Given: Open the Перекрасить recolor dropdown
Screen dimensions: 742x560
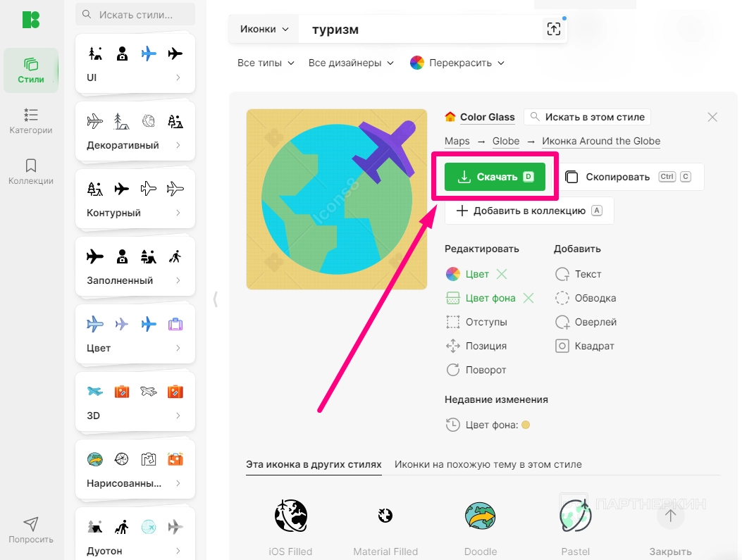Looking at the screenshot, I should point(457,63).
